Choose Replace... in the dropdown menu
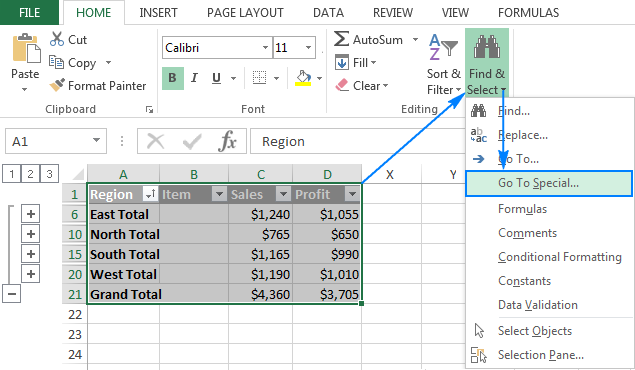The width and height of the screenshot is (635, 370). point(549,135)
